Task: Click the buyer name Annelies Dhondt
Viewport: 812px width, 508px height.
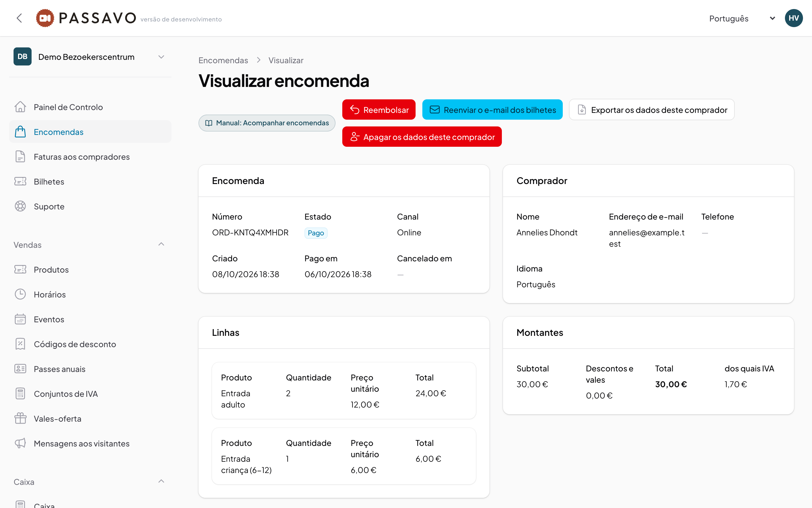Action: tap(547, 233)
